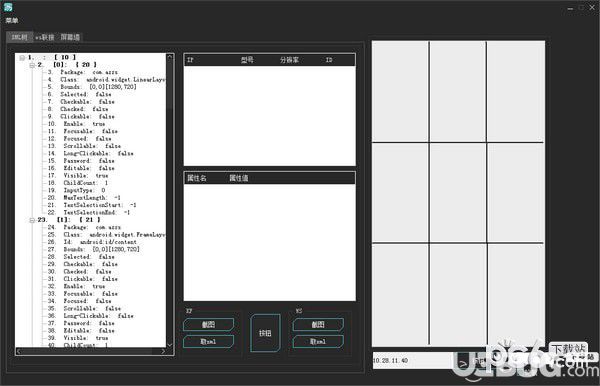The height and width of the screenshot is (386, 600).
Task: Click the tree horizontal scroll left arrow
Action: pyautogui.click(x=19, y=351)
